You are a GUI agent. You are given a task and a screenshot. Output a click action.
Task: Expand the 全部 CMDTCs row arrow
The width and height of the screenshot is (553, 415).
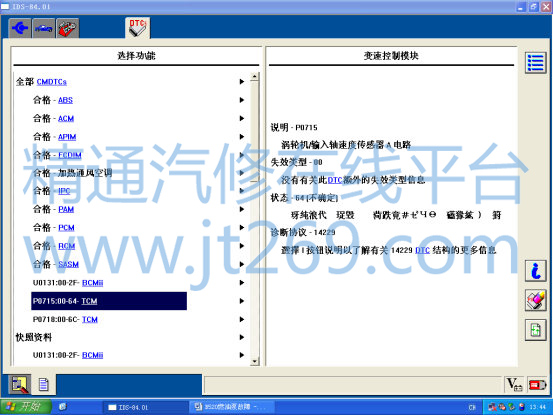[242, 81]
